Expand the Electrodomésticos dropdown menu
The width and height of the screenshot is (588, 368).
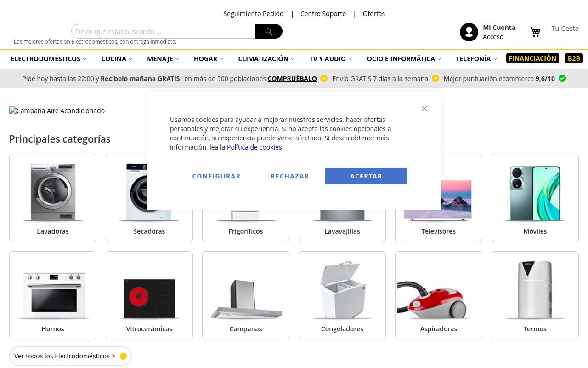coord(49,59)
